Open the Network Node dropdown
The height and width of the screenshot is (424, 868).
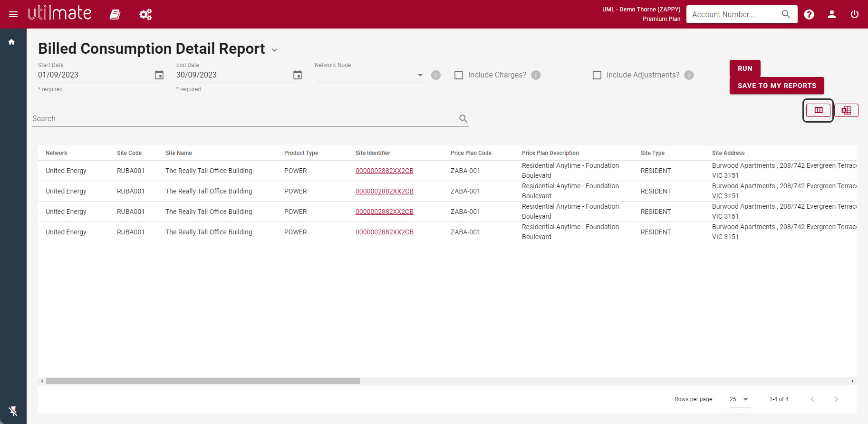[370, 75]
